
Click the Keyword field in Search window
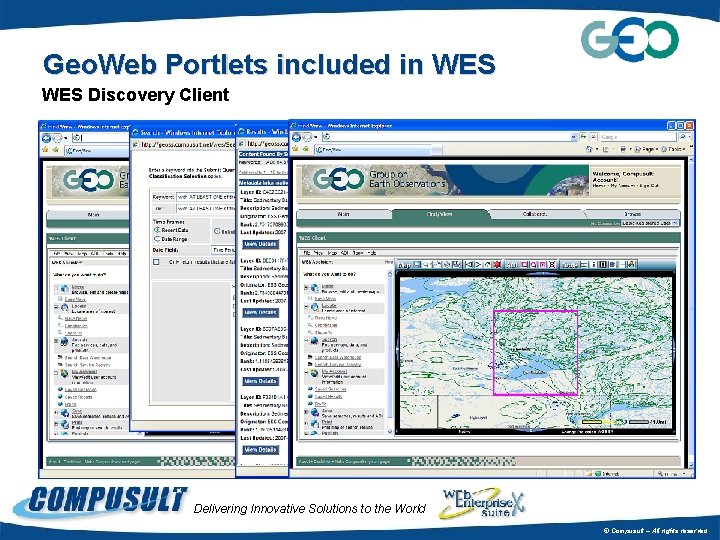tap(206, 197)
